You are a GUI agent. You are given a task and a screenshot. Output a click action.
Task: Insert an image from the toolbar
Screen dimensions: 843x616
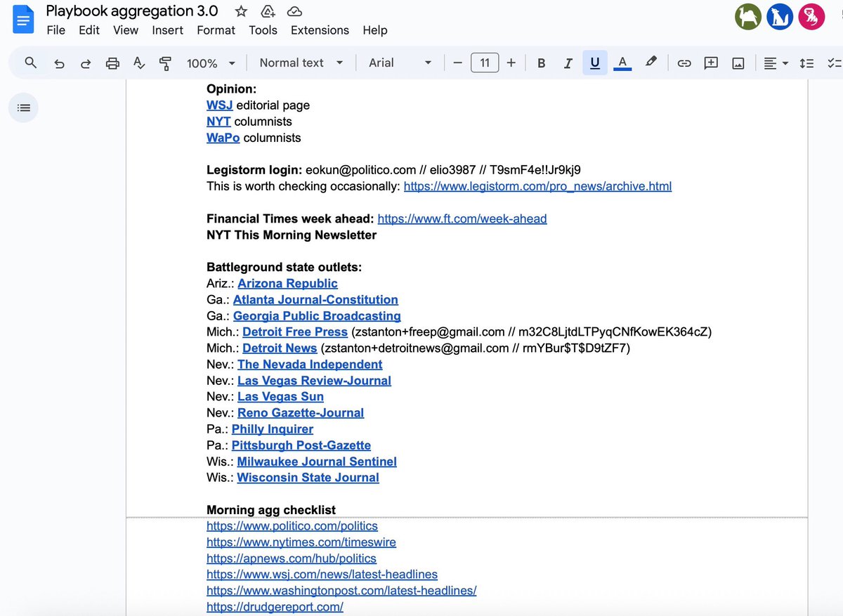(738, 63)
